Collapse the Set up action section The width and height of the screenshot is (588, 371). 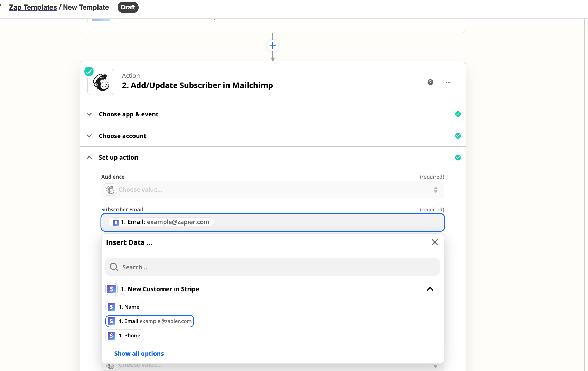pos(89,158)
